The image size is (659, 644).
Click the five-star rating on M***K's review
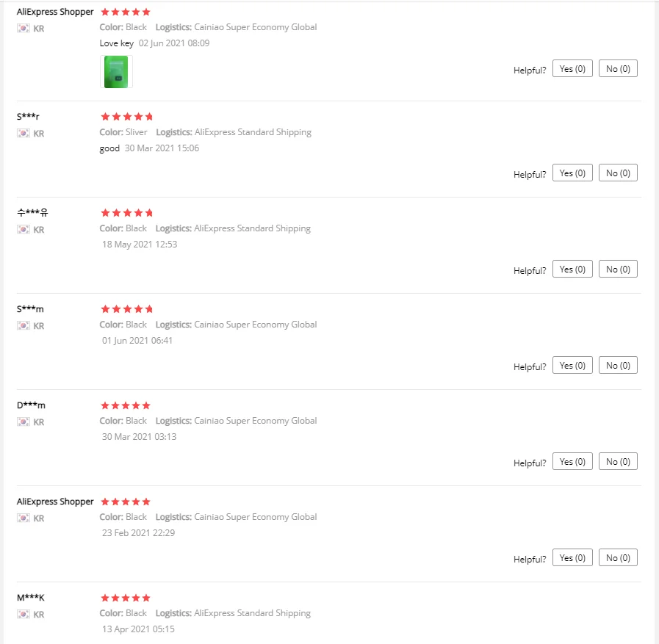tap(126, 598)
